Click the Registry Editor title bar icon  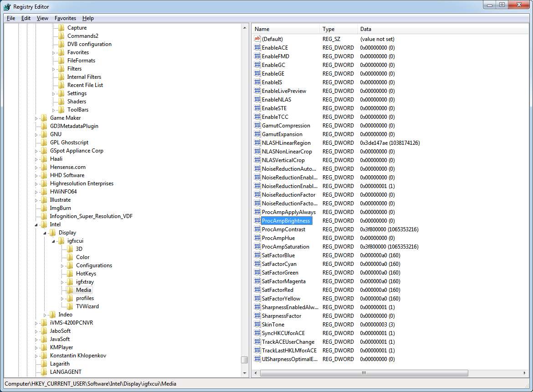7,6
